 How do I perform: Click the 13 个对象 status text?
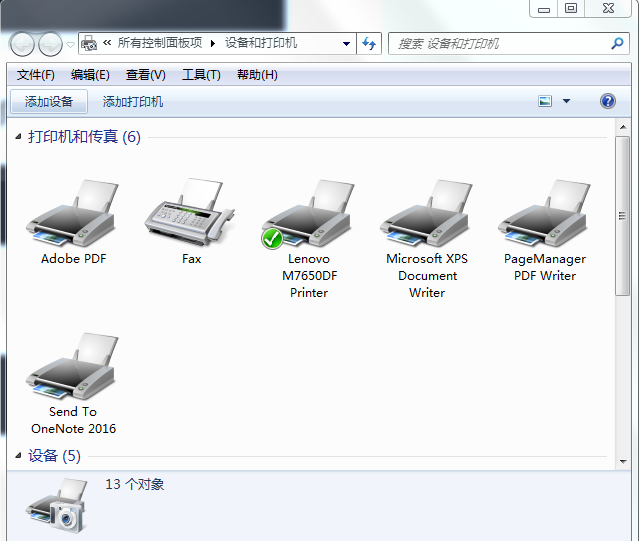(134, 484)
